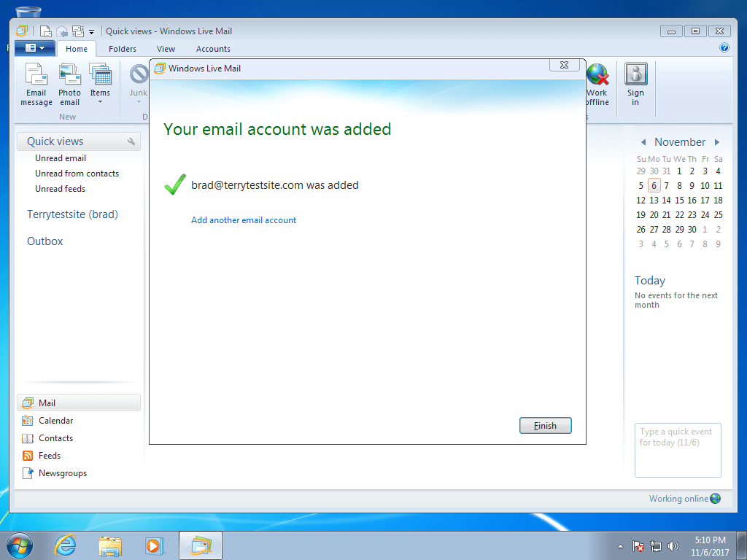Open Feeds from the navigation pane
This screenshot has height=560, width=747.
pos(50,456)
